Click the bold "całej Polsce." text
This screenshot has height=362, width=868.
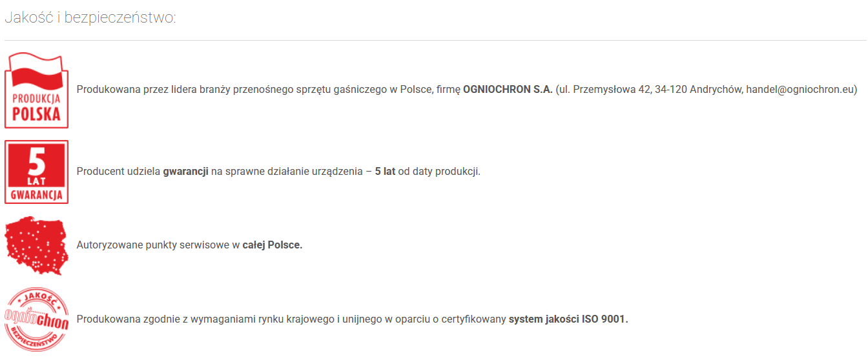coord(273,245)
